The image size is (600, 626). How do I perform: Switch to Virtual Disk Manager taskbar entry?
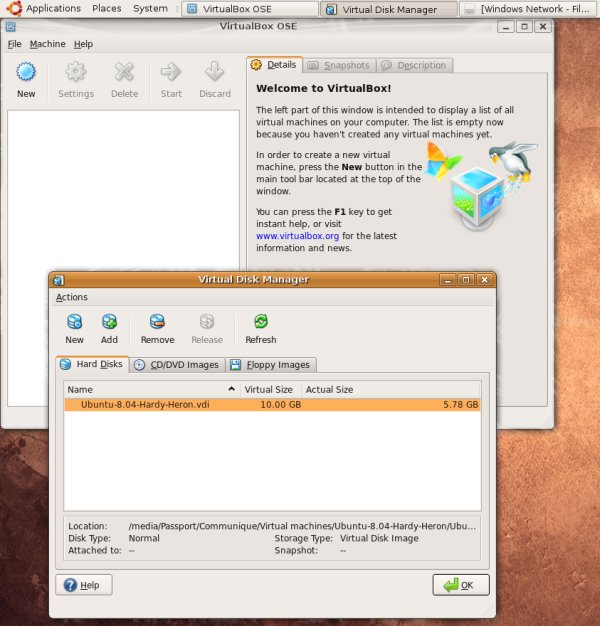[x=389, y=9]
